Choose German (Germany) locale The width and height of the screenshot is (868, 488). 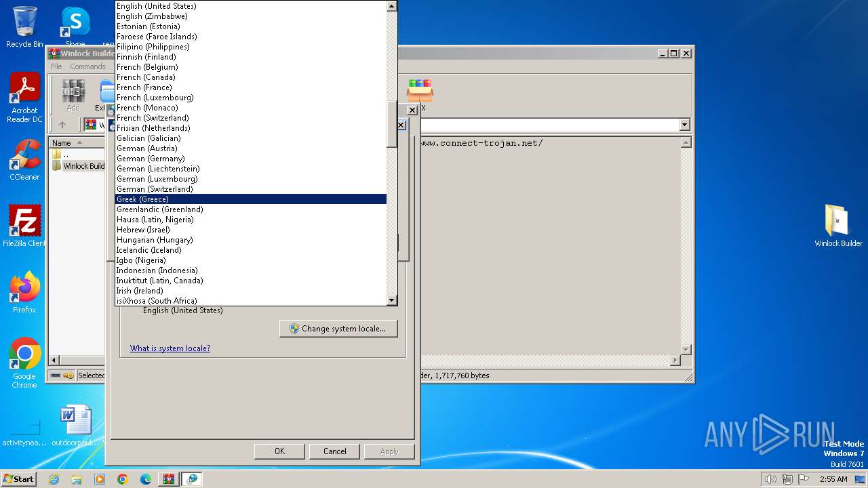pyautogui.click(x=250, y=159)
